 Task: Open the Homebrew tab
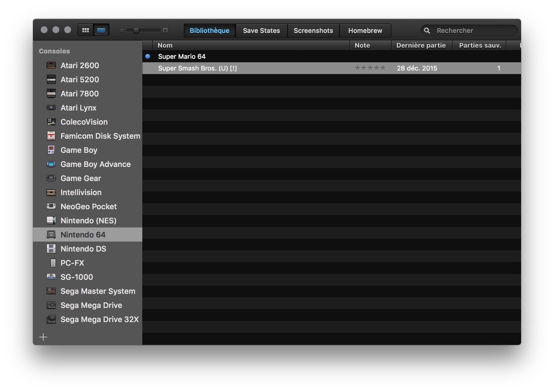tap(365, 31)
